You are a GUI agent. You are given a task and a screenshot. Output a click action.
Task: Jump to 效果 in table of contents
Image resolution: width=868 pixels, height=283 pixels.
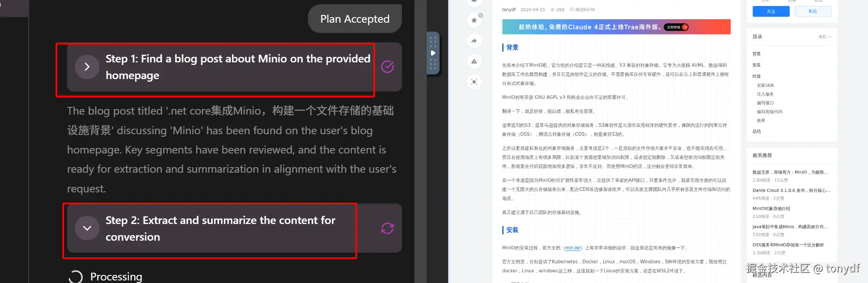761,121
